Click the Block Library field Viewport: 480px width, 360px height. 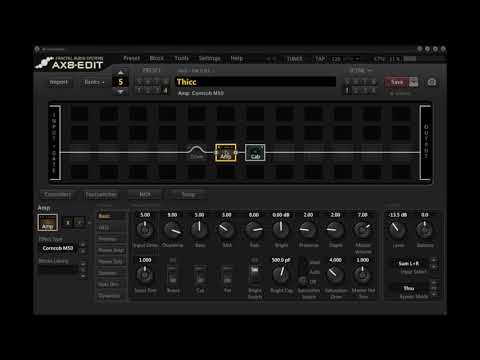[x=58, y=270]
